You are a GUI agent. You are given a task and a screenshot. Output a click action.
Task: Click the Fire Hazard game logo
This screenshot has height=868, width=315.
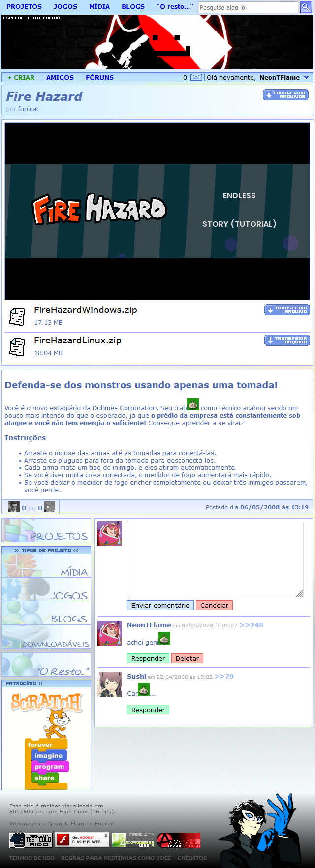pyautogui.click(x=99, y=209)
